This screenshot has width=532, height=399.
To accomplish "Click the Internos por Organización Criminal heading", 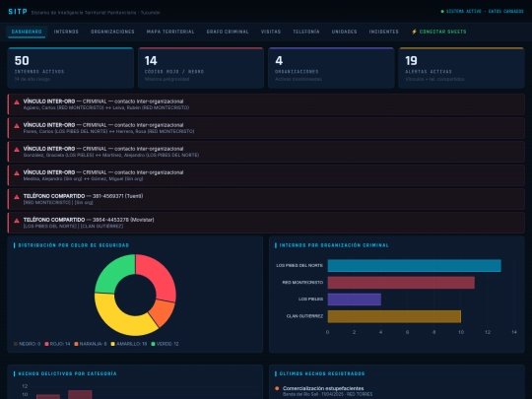I will [x=334, y=245].
